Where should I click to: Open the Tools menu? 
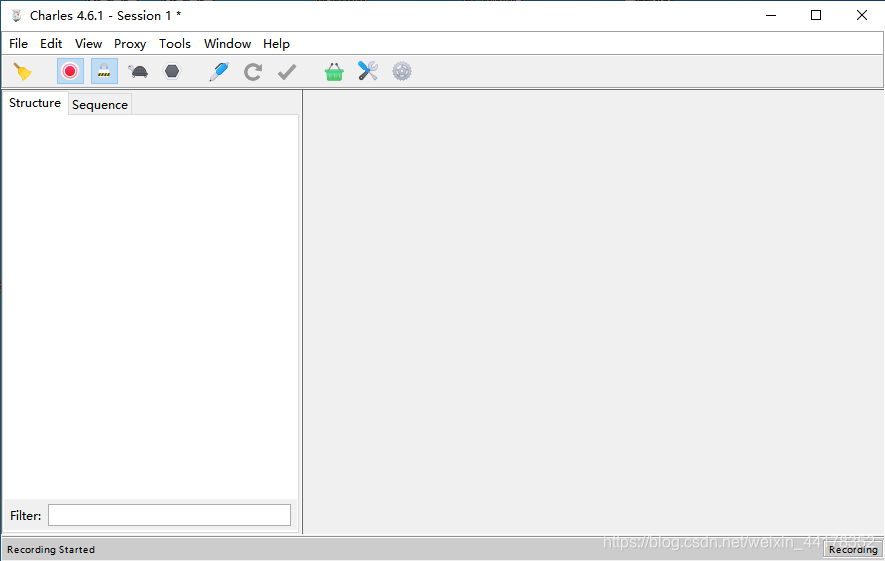click(x=175, y=43)
